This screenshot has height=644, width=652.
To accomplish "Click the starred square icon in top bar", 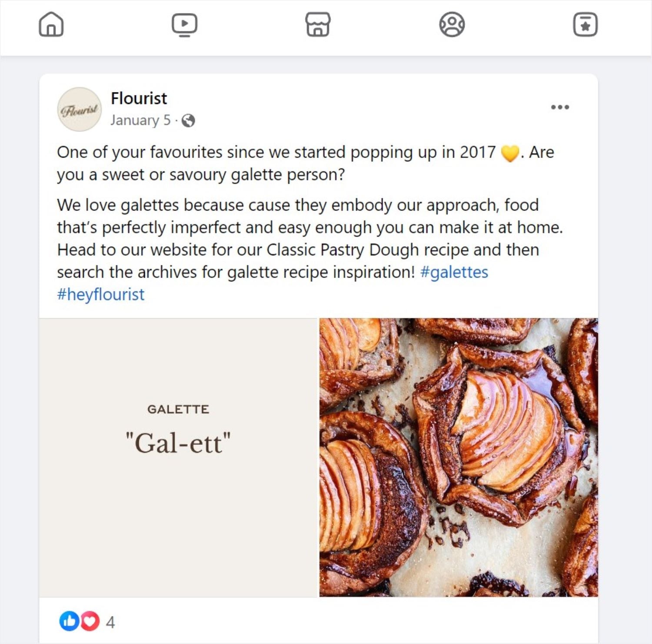I will [585, 24].
